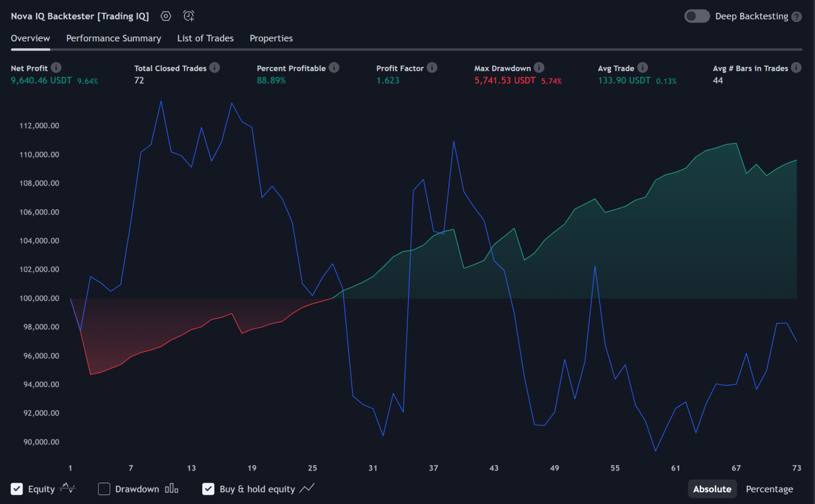Show Avg Trade info icon
The width and height of the screenshot is (815, 504).
click(643, 68)
